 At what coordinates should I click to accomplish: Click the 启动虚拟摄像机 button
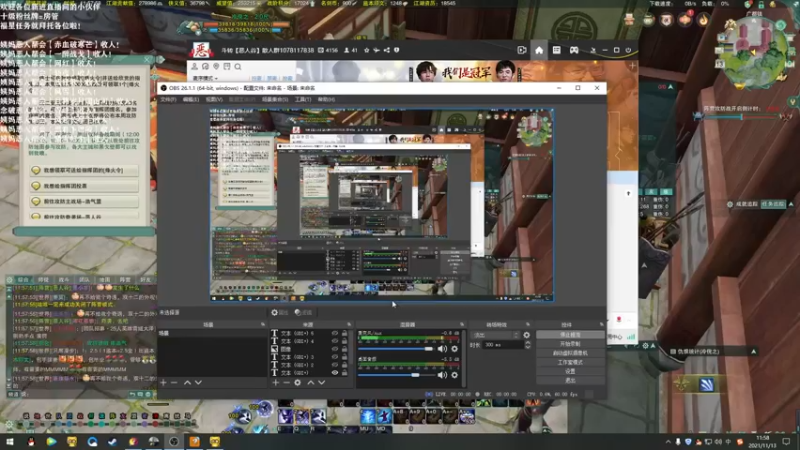(570, 353)
